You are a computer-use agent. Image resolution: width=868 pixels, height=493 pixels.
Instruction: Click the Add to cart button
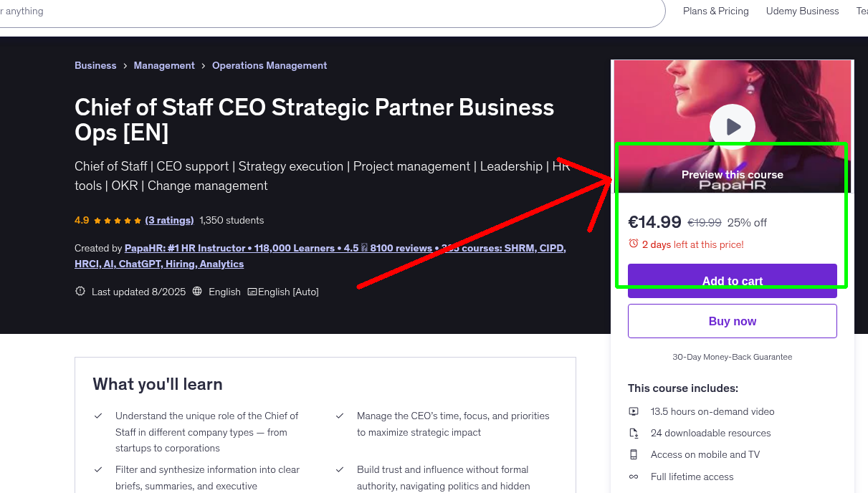coord(732,281)
